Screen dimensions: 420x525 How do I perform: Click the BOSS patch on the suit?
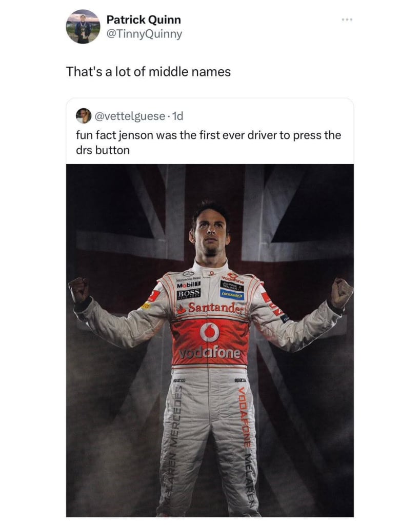point(189,294)
